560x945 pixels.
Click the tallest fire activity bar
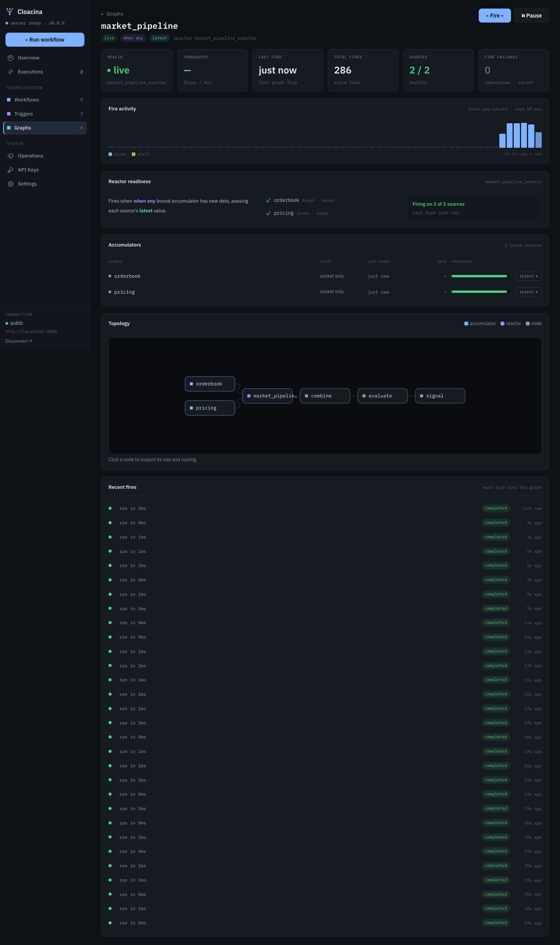click(x=524, y=135)
